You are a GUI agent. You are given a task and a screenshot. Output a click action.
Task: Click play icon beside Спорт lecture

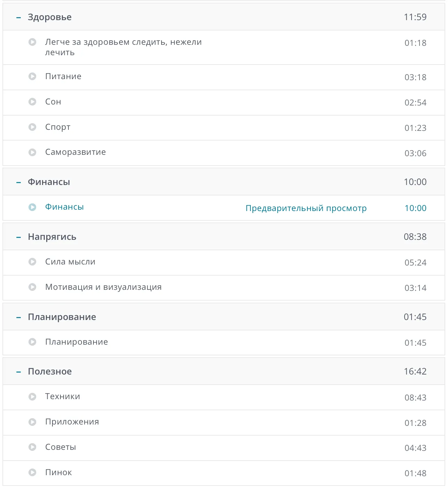point(32,127)
